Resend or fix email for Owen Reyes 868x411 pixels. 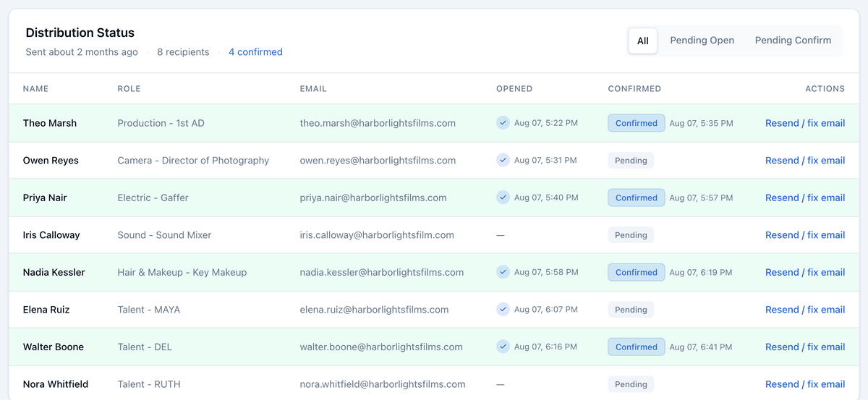point(805,160)
